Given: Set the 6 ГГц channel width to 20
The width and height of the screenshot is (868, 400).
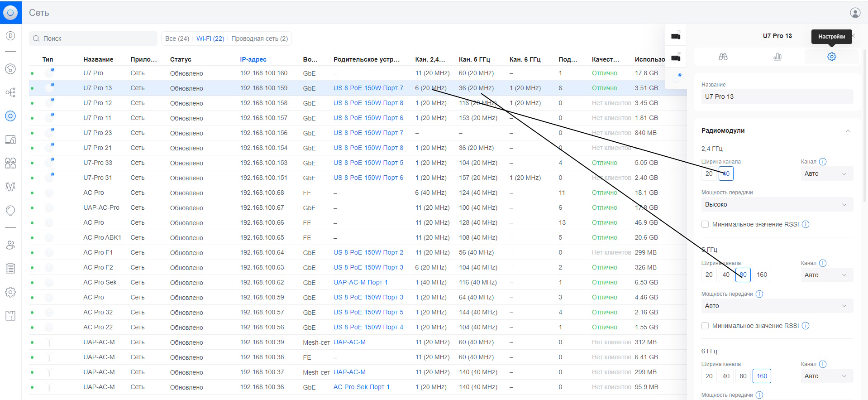Looking at the screenshot, I should pos(709,376).
